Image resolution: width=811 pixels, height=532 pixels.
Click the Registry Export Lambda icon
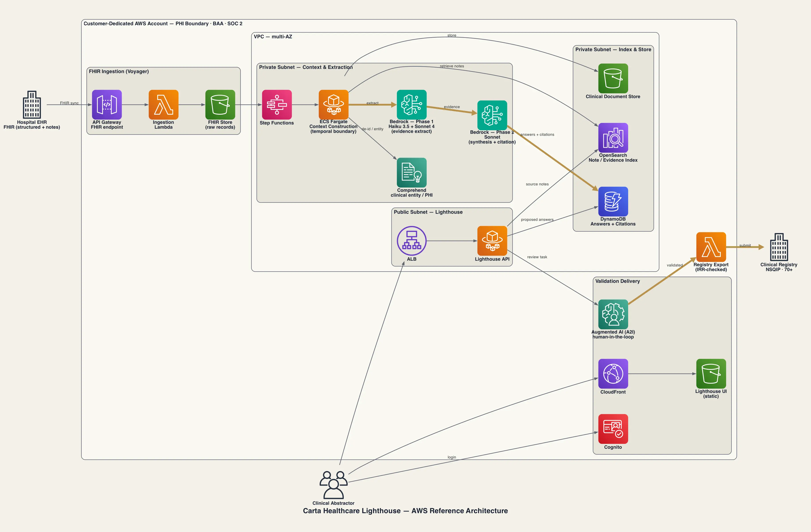tap(711, 247)
